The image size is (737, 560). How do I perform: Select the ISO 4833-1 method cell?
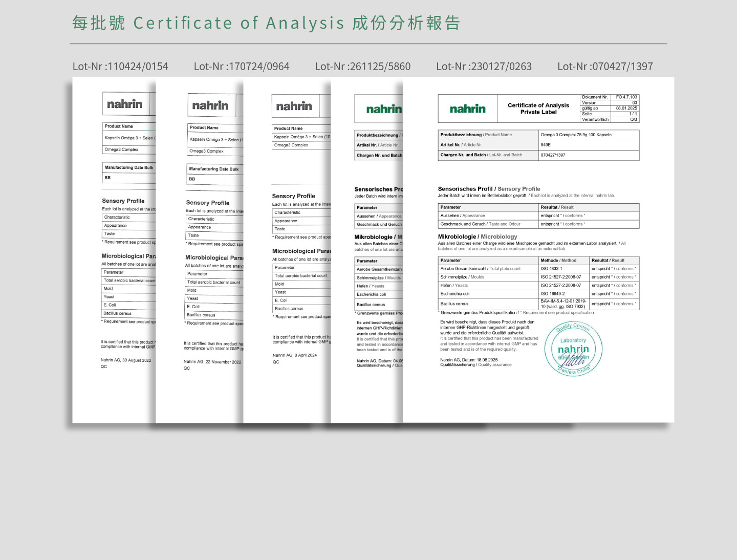(563, 269)
